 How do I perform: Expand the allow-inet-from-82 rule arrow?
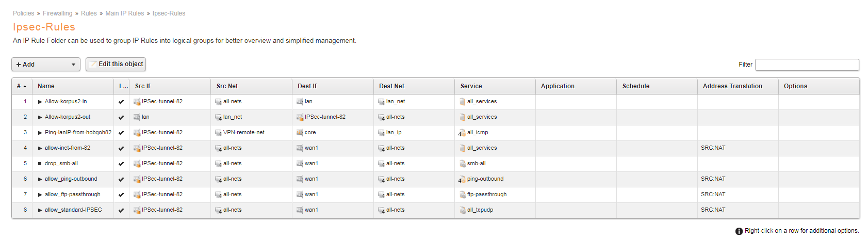click(x=40, y=148)
